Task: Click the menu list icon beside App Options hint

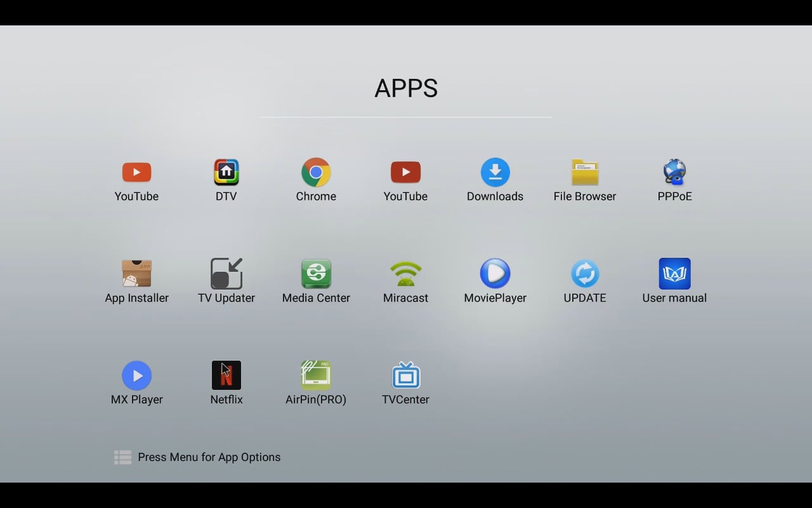Action: 122,457
